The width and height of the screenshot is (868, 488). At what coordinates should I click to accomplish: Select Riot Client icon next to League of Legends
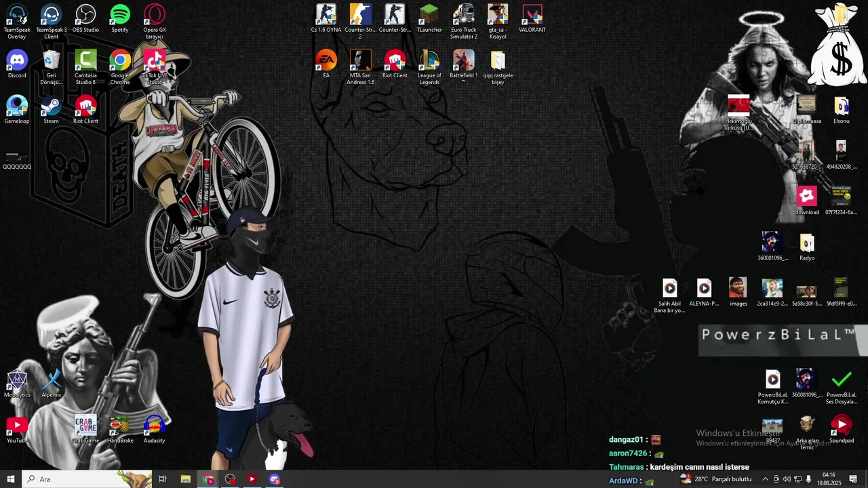click(395, 64)
